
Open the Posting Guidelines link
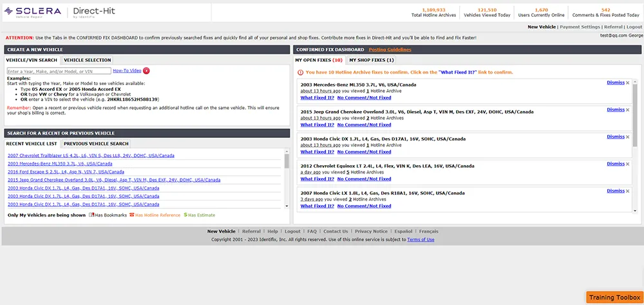[390, 50]
